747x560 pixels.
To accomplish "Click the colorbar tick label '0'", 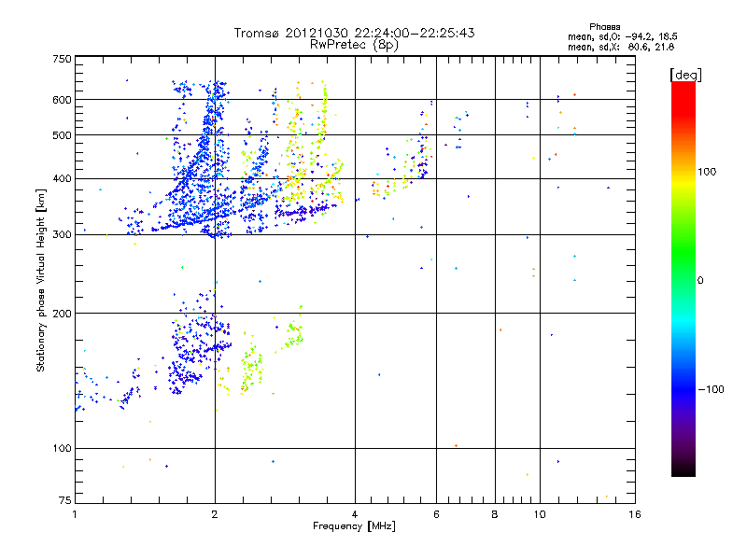I will click(700, 281).
